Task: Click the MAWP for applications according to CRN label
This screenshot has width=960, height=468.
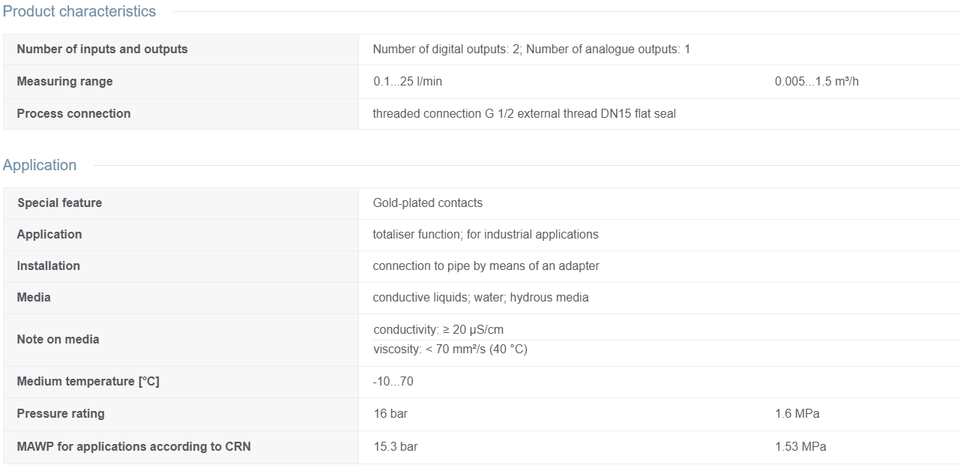Action: [133, 447]
